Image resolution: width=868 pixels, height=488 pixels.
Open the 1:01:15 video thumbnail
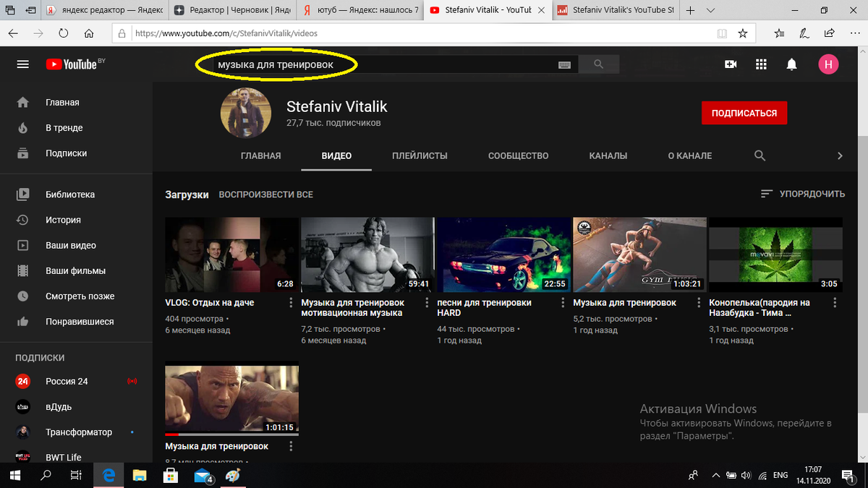(231, 399)
